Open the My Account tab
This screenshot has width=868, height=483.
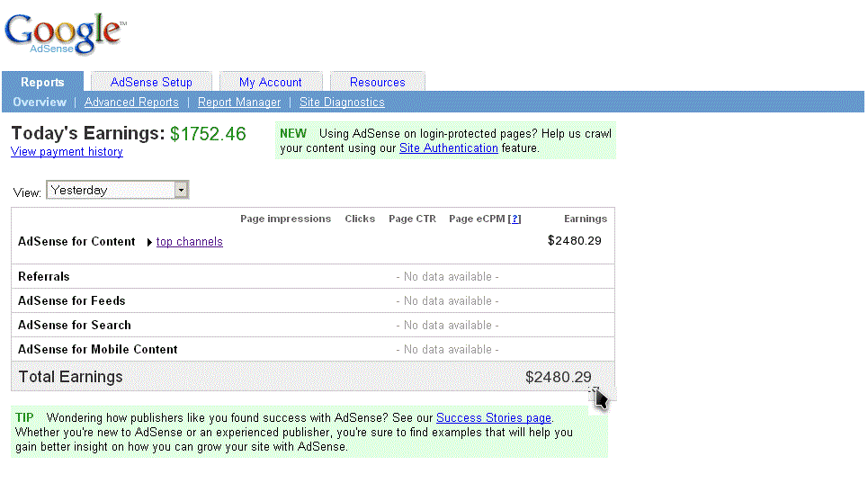[x=271, y=82]
